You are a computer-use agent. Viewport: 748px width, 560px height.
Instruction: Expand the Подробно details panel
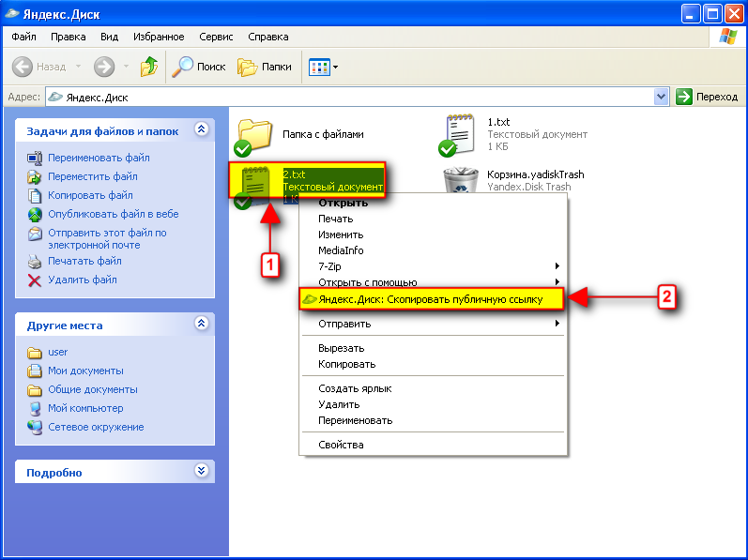pyautogui.click(x=201, y=471)
